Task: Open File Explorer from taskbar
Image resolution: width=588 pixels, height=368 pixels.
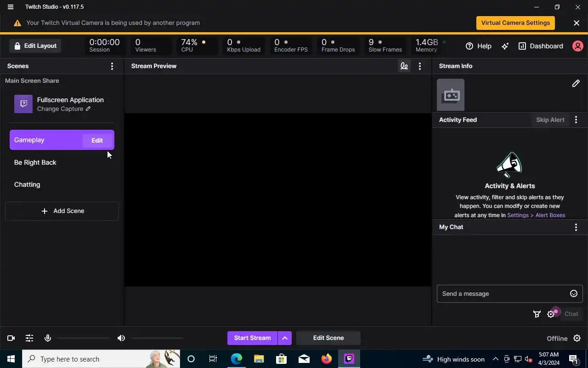Action: [259, 359]
